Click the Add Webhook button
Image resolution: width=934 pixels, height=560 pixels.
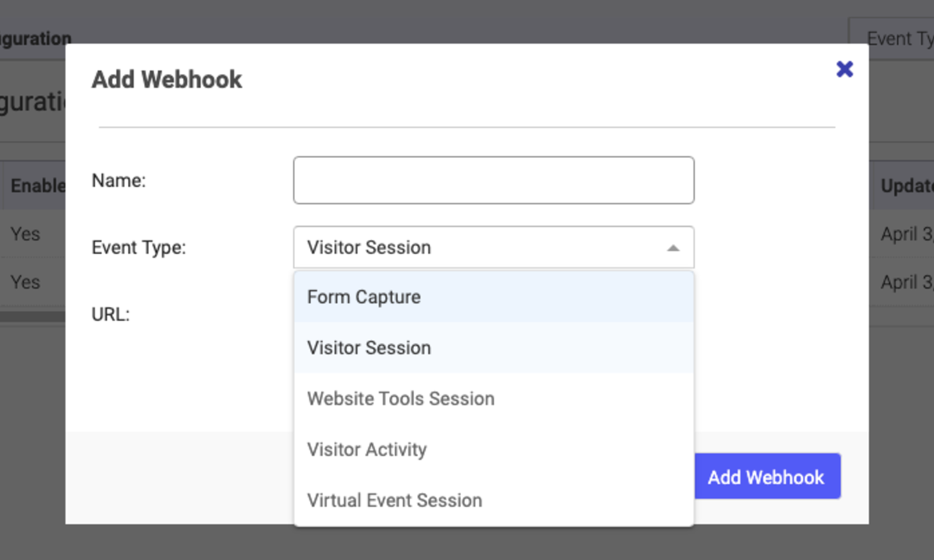click(766, 477)
